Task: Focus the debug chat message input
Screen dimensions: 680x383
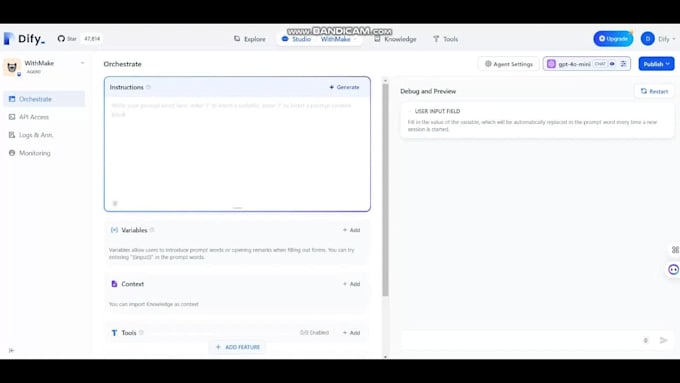Action: tap(520, 340)
